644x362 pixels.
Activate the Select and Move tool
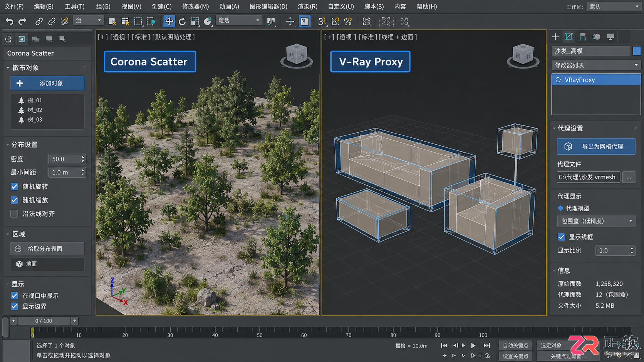pos(169,22)
